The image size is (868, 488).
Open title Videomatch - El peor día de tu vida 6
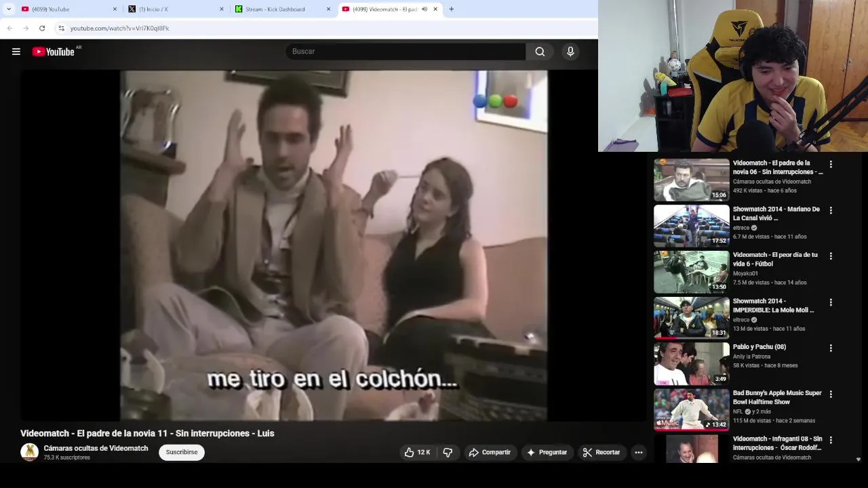775,259
